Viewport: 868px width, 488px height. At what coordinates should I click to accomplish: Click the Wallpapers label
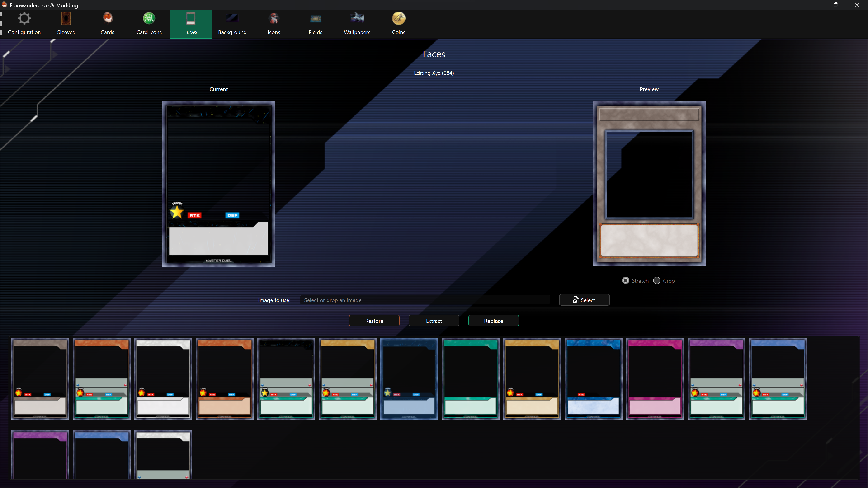(357, 32)
